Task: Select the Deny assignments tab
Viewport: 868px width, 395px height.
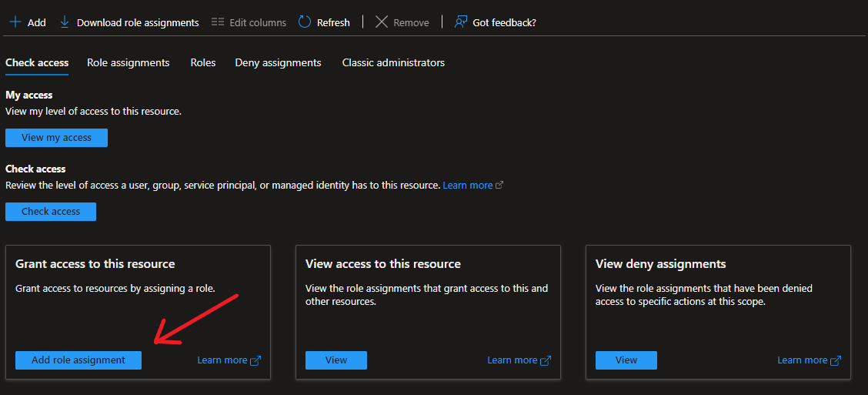Action: (278, 62)
